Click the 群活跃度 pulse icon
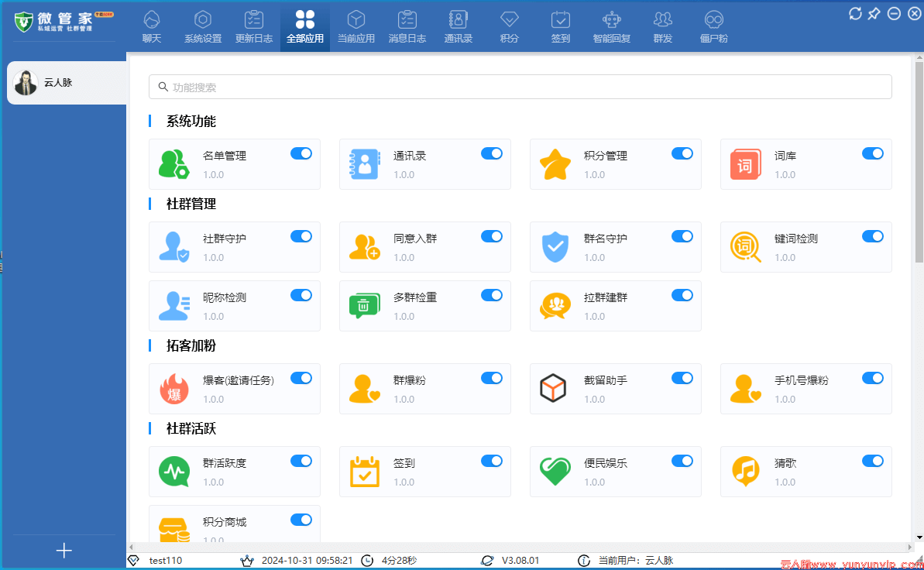Screen dimensions: 924x570 pyautogui.click(x=173, y=471)
